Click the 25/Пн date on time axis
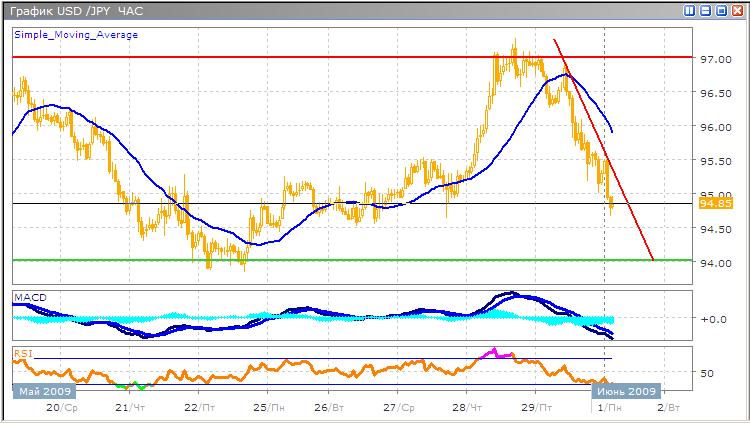 (263, 408)
